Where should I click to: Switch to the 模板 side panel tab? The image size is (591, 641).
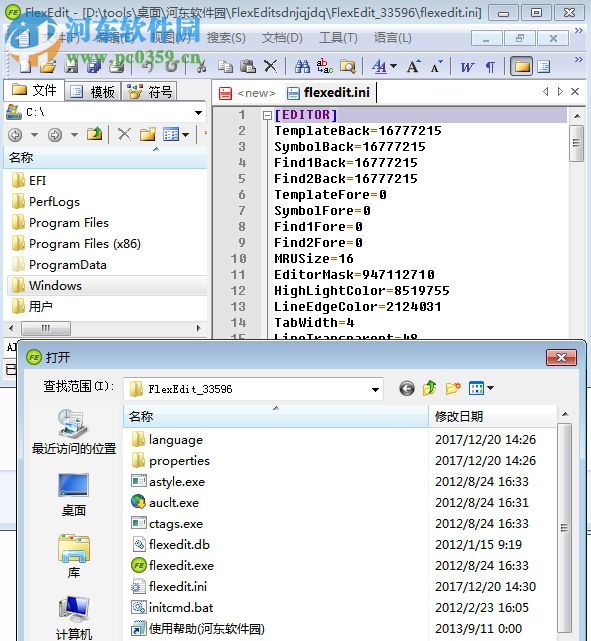click(x=92, y=92)
